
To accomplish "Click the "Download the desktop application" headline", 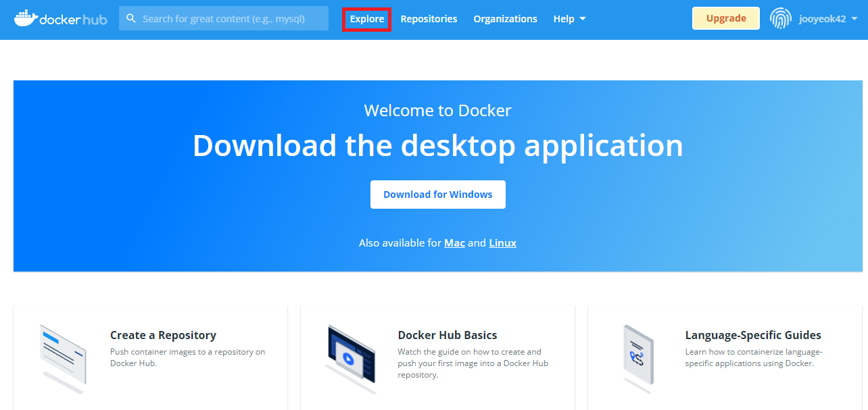I will (438, 145).
